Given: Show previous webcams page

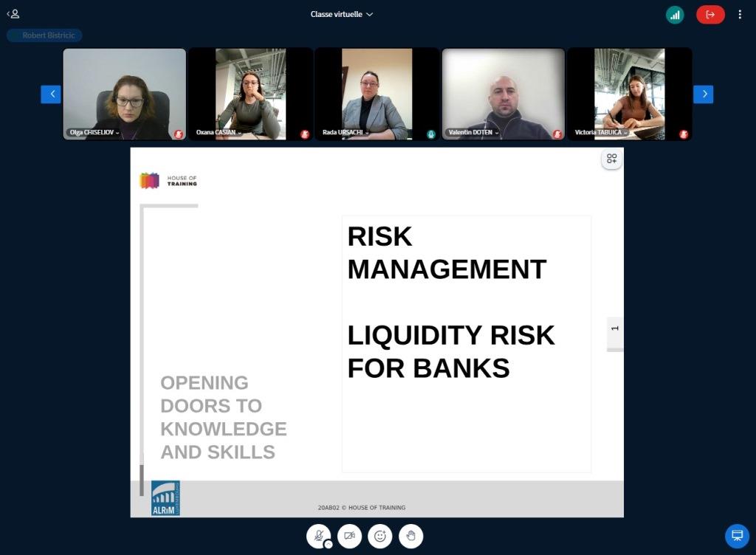Looking at the screenshot, I should click(x=51, y=94).
